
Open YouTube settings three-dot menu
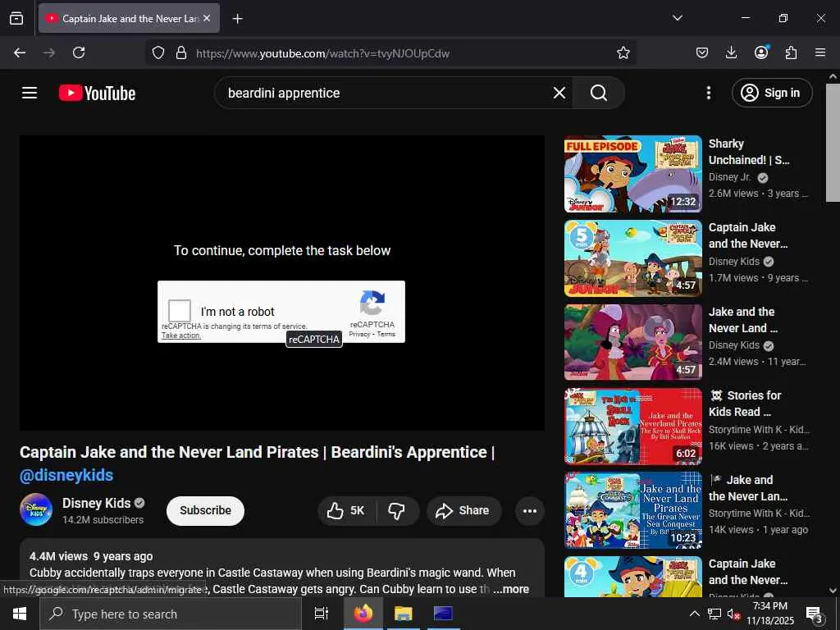(x=708, y=93)
